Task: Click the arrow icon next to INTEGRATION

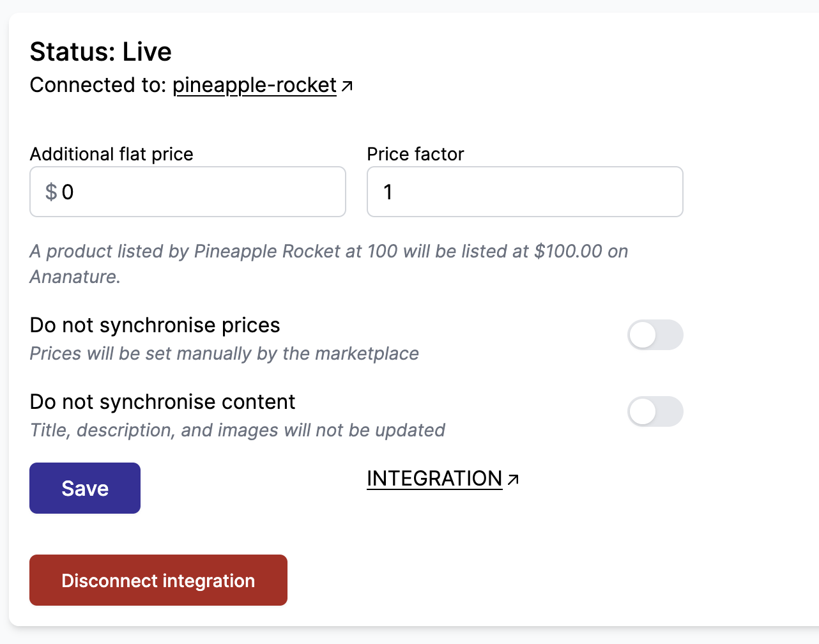Action: (513, 478)
